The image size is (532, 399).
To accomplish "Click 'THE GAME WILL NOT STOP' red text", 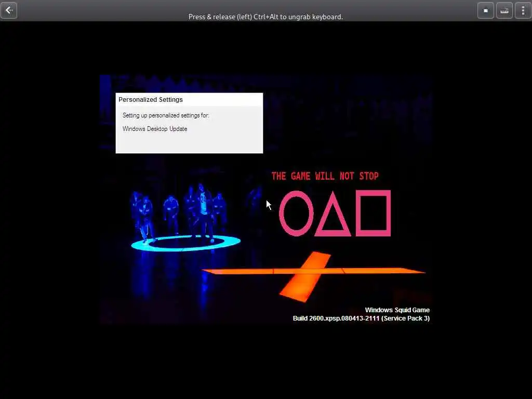I will 325,176.
